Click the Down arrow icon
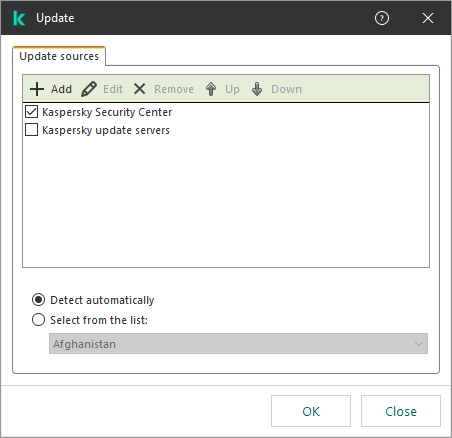 click(257, 89)
